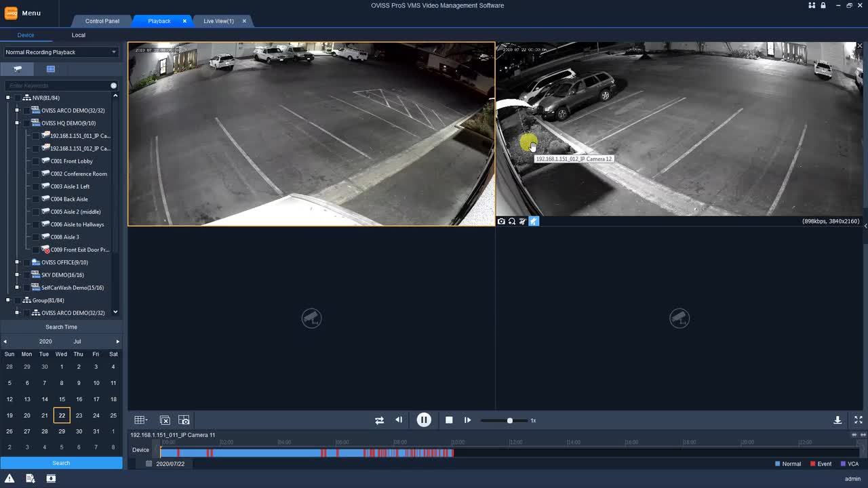Step one frame forward

pyautogui.click(x=467, y=420)
